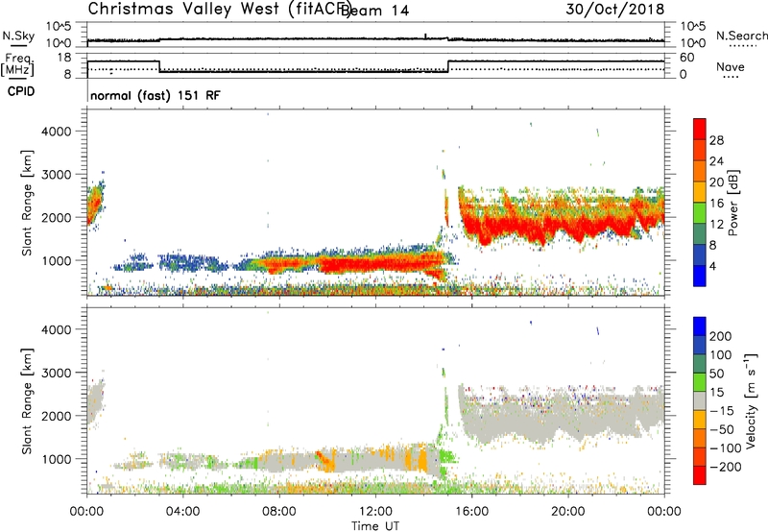The width and height of the screenshot is (768, 532).
Task: Click the 'N.Search' legend label
Action: (741, 36)
